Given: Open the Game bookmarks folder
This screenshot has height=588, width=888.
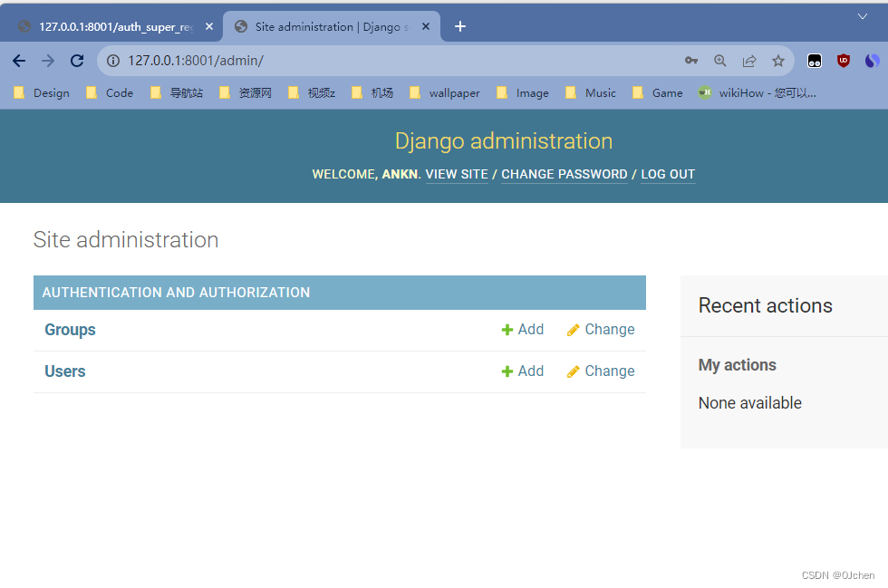Looking at the screenshot, I should [x=658, y=93].
